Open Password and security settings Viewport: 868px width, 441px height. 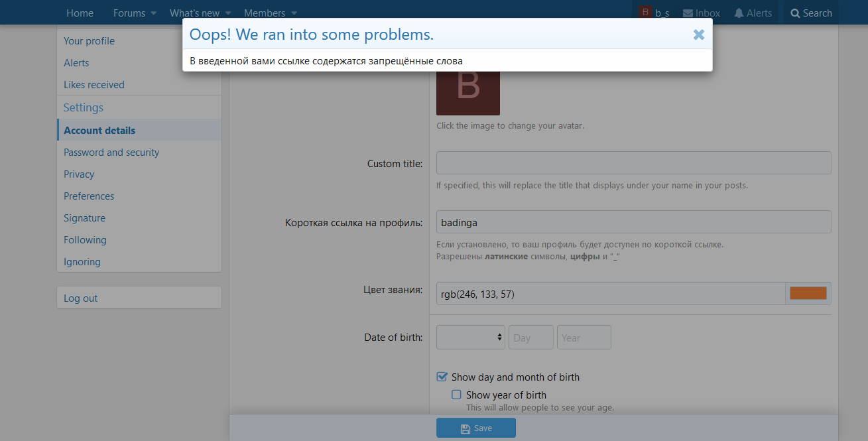[x=111, y=153]
